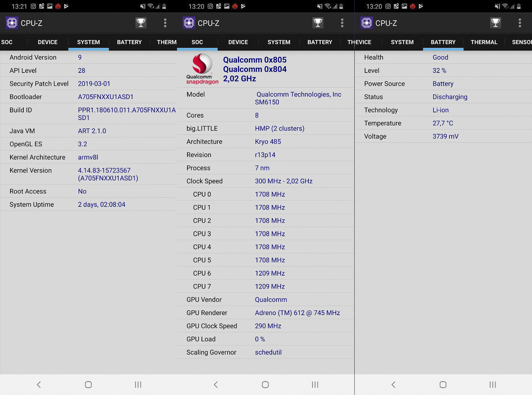Select the BATTERY tab on the System screen
532x395 pixels.
tap(129, 42)
